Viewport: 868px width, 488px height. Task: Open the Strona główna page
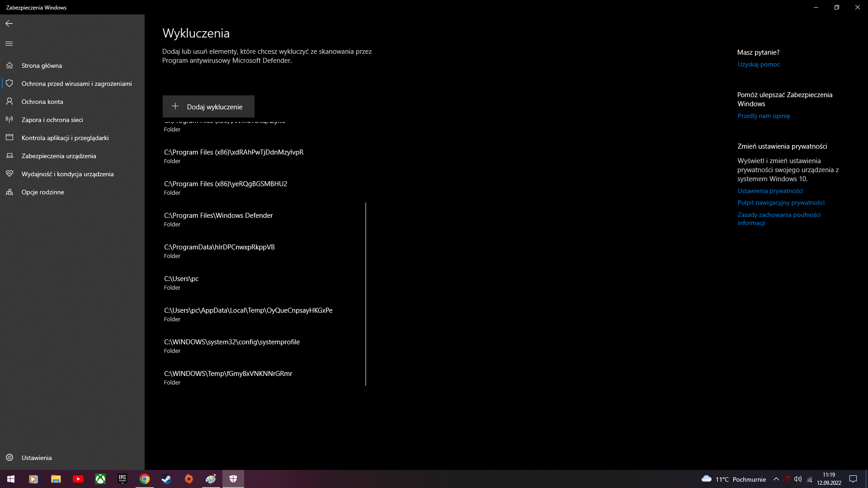[x=72, y=66]
